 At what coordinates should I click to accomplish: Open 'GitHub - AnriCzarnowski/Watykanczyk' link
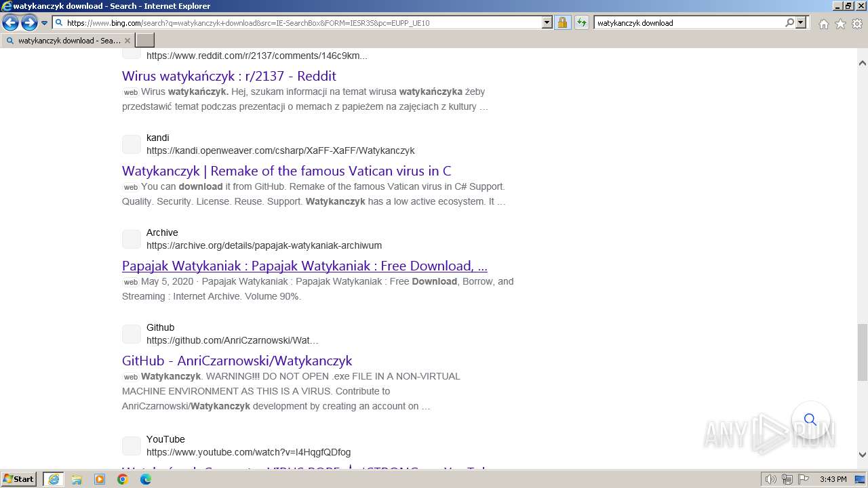(237, 361)
